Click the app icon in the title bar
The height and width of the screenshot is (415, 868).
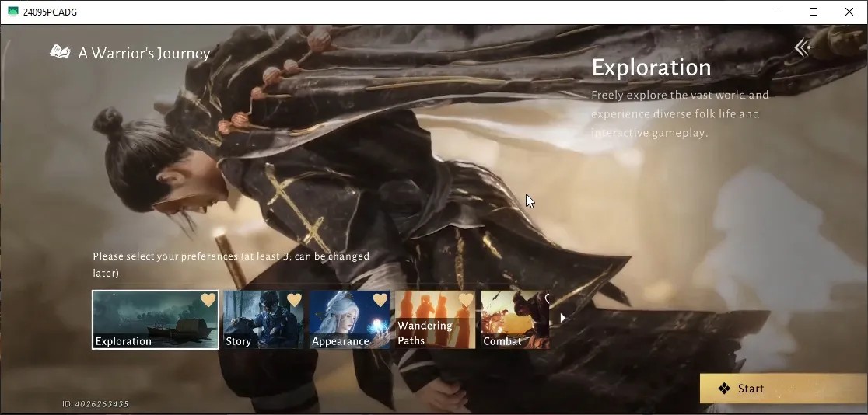point(13,12)
